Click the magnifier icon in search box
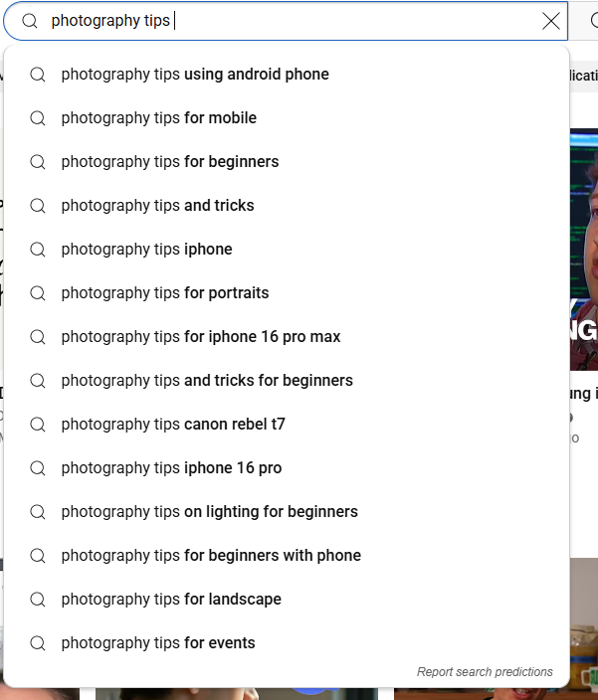This screenshot has height=700, width=598. coord(29,21)
